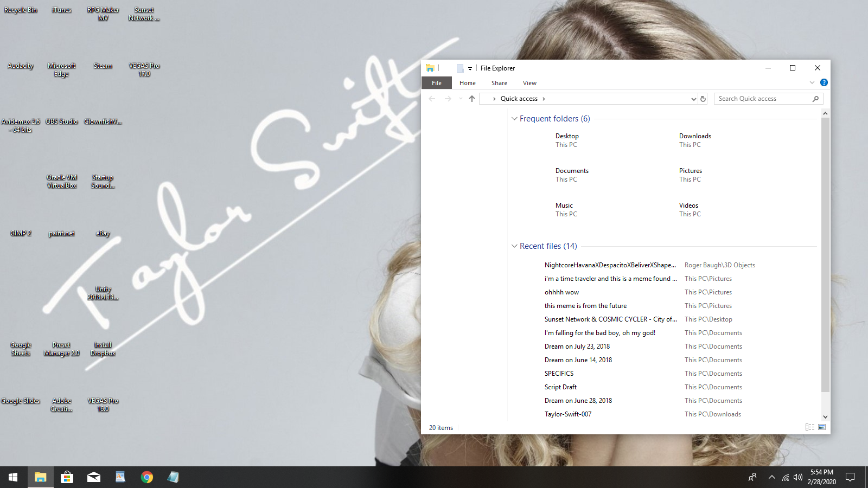Open the VEGAS Pro 16.0 desktop shortcut
The height and width of the screenshot is (488, 868).
[x=103, y=404]
